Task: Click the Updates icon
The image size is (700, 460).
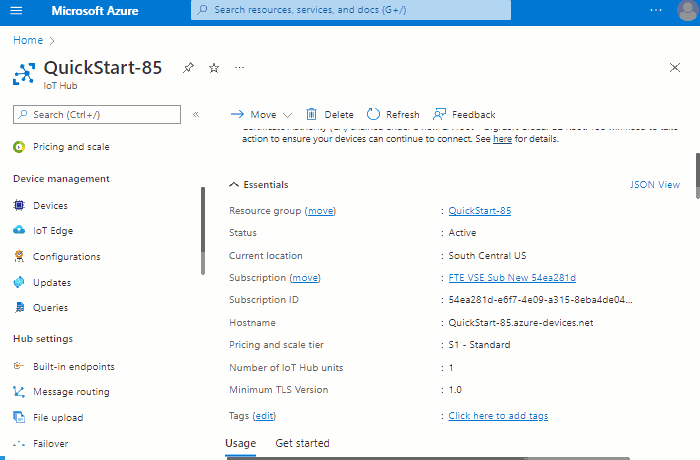Action: point(19,282)
